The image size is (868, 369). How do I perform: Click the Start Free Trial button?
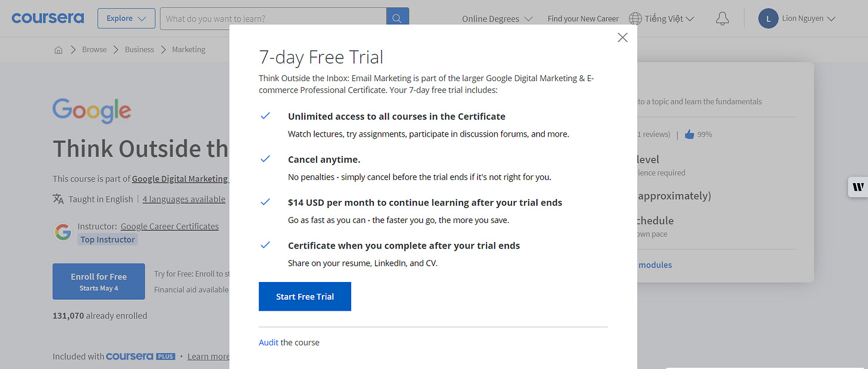point(305,296)
